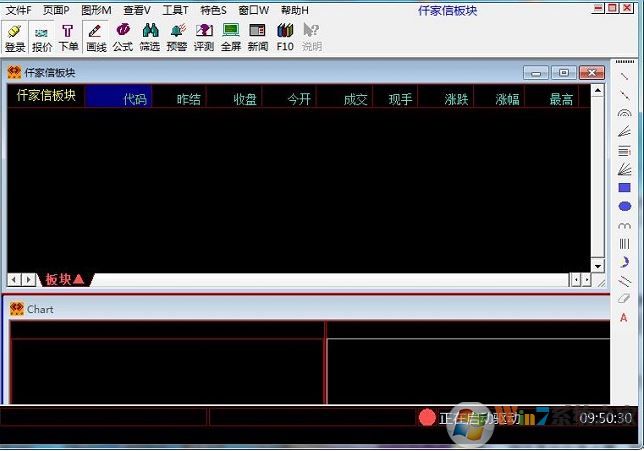The height and width of the screenshot is (451, 644).
Task: Open the 工具T menu
Action: (175, 9)
